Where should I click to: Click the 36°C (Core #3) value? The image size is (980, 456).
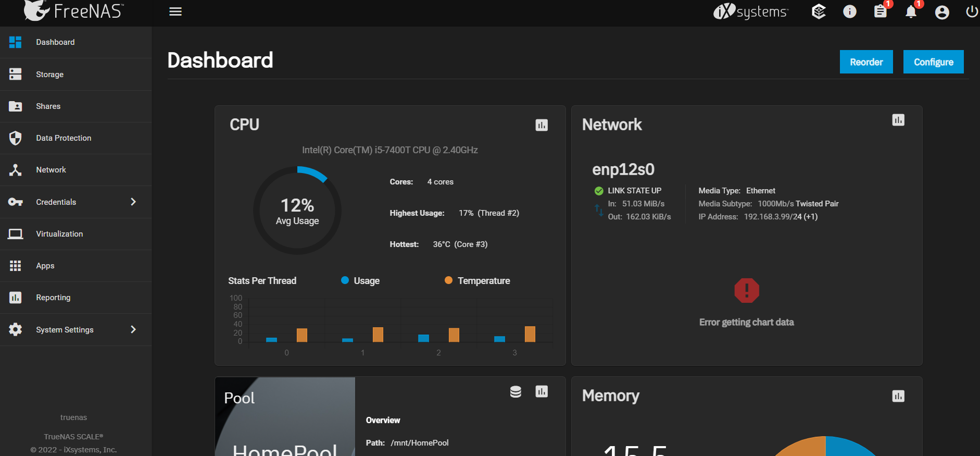(x=460, y=244)
